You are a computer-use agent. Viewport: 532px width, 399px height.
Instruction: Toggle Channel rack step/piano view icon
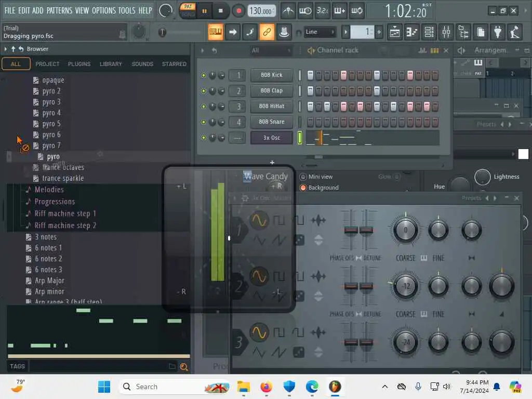pyautogui.click(x=435, y=50)
